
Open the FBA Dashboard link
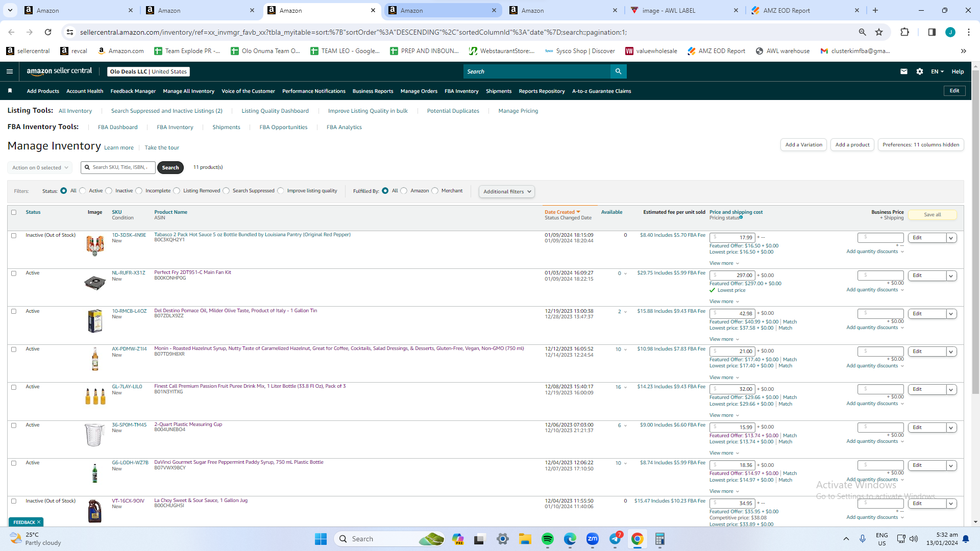[117, 128]
